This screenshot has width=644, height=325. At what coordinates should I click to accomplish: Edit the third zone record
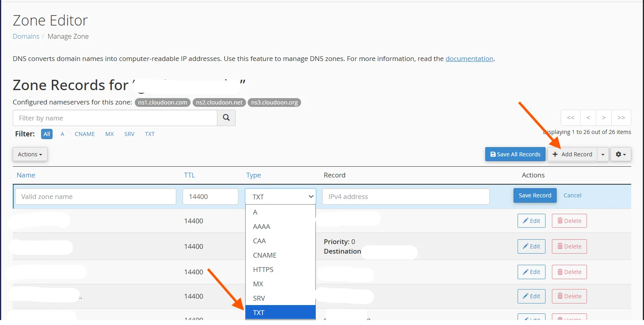tap(532, 272)
